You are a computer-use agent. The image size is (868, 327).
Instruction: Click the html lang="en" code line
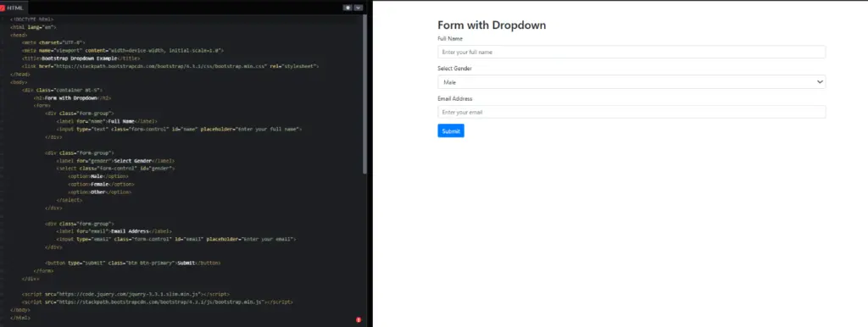coord(33,26)
